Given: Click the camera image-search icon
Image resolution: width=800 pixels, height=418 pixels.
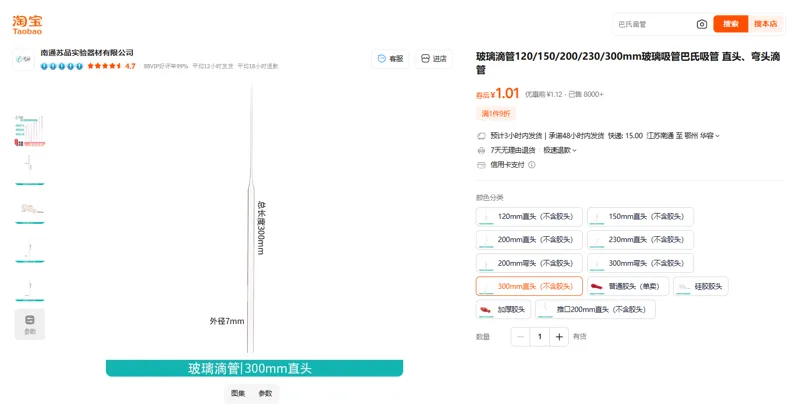Looking at the screenshot, I should click(x=702, y=24).
